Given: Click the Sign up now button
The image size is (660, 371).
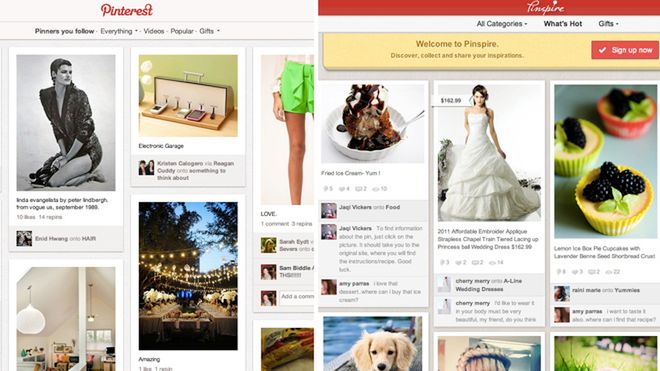Looking at the screenshot, I should click(x=625, y=50).
